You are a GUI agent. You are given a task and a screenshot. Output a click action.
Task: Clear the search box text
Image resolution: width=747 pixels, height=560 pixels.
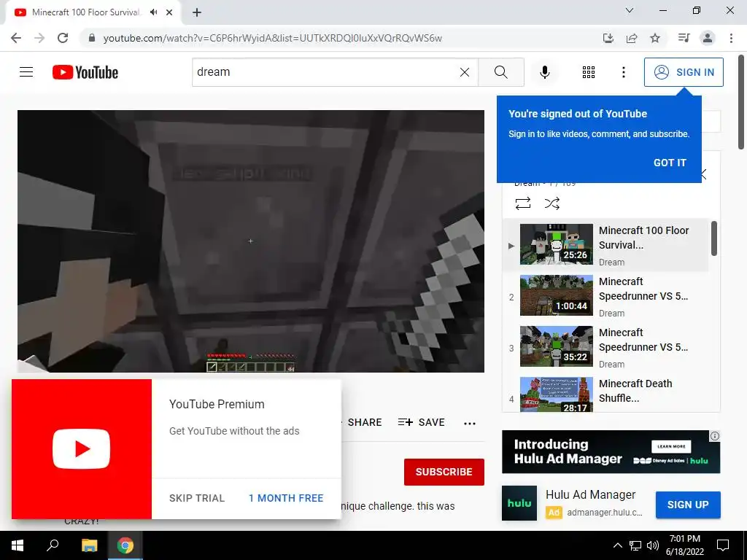click(465, 72)
